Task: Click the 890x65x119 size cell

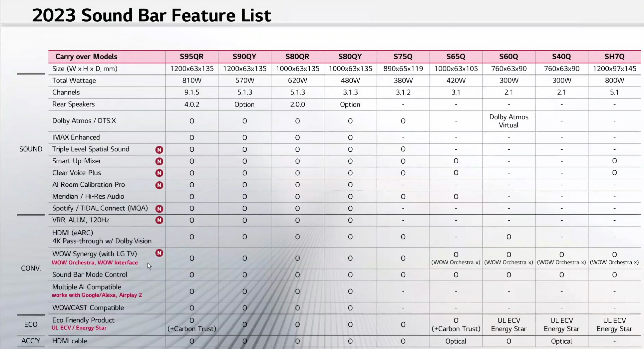Action: point(403,69)
